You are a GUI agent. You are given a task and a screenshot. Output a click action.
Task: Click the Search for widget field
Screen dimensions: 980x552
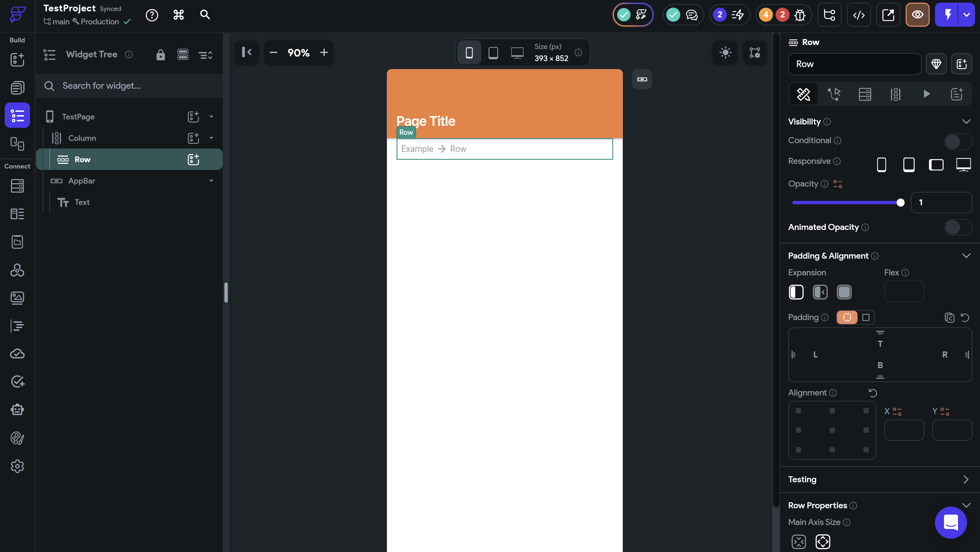pos(129,86)
